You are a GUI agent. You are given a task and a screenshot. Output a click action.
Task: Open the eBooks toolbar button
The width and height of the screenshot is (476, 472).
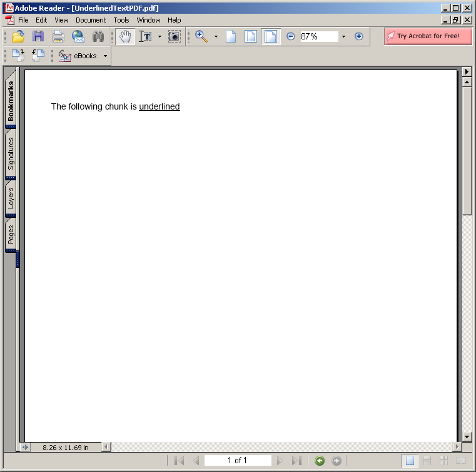[x=78, y=56]
